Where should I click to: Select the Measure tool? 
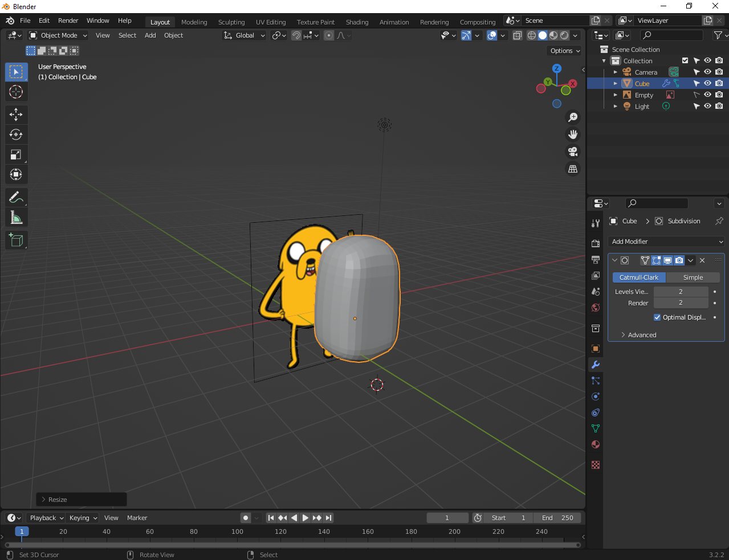point(16,217)
